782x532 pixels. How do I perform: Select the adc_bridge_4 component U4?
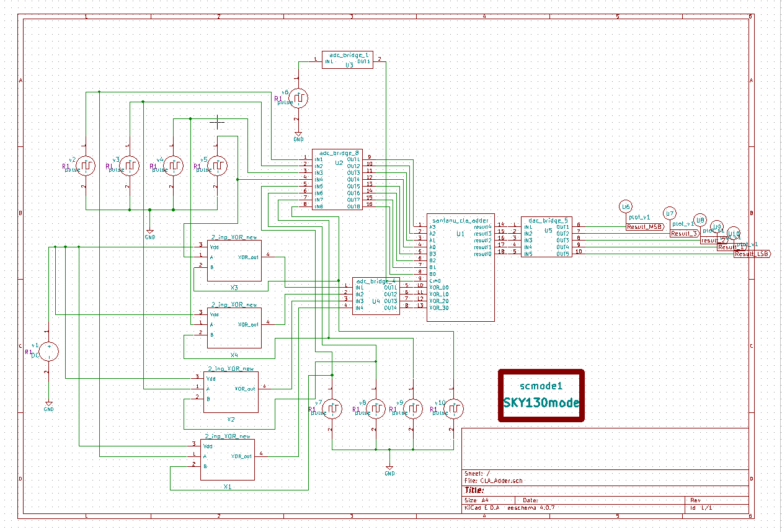pyautogui.click(x=375, y=298)
